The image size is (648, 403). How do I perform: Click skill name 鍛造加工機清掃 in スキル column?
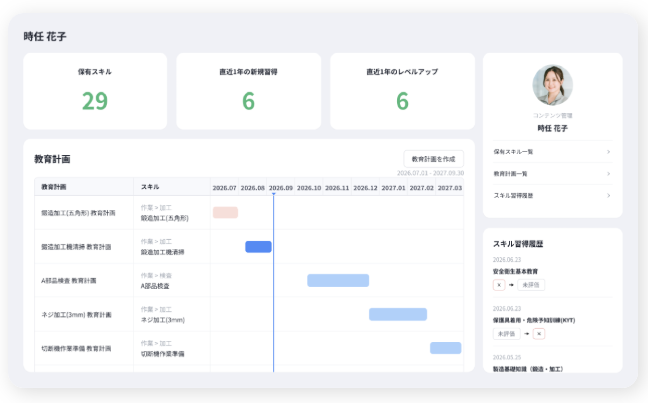(x=162, y=252)
